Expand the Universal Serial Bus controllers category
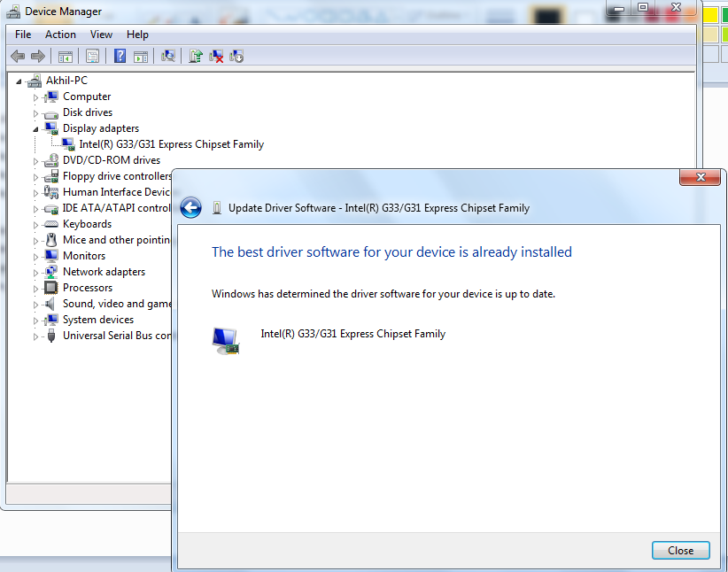 (x=35, y=336)
